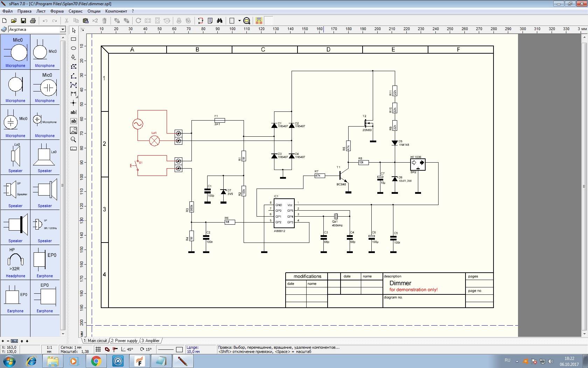Open the Форма menu
This screenshot has width=588, height=368.
[x=57, y=11]
